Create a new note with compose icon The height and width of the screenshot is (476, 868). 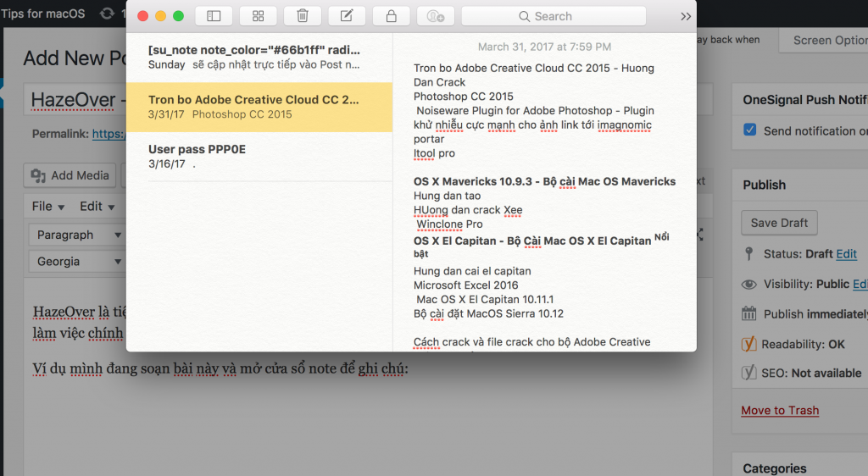click(347, 16)
